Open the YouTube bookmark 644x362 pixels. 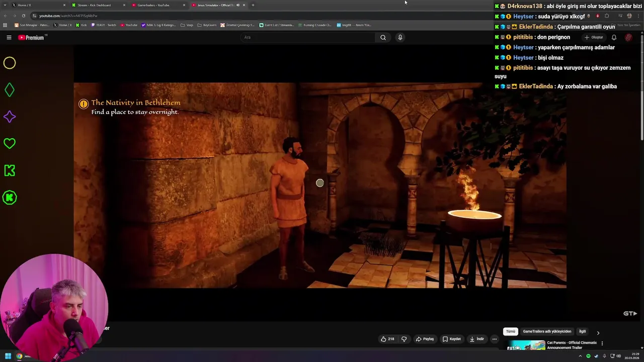click(129, 25)
